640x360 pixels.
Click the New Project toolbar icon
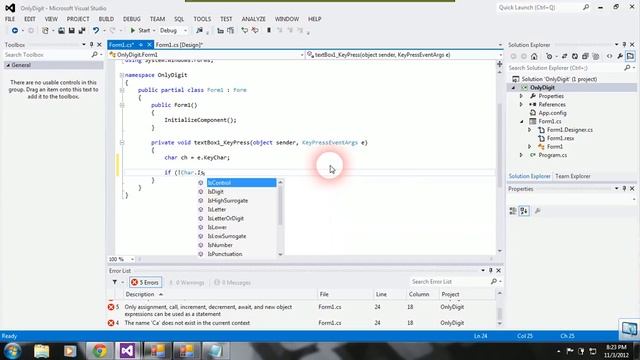coord(45,31)
